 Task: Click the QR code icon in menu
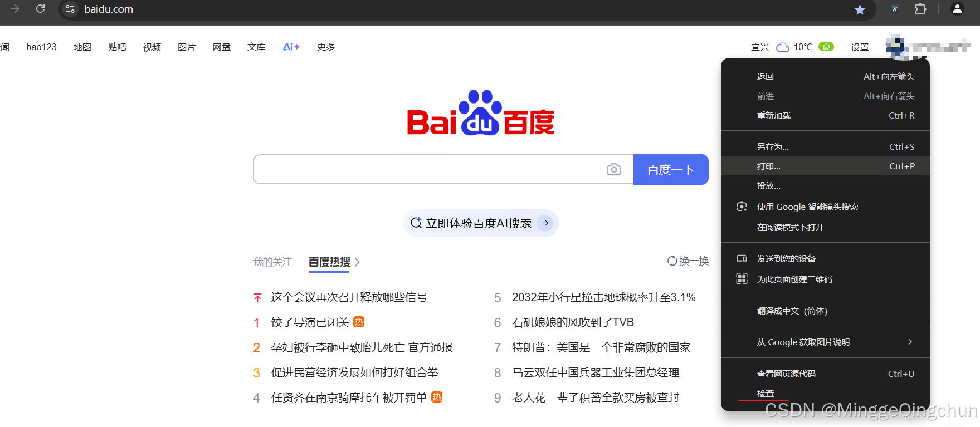(742, 279)
